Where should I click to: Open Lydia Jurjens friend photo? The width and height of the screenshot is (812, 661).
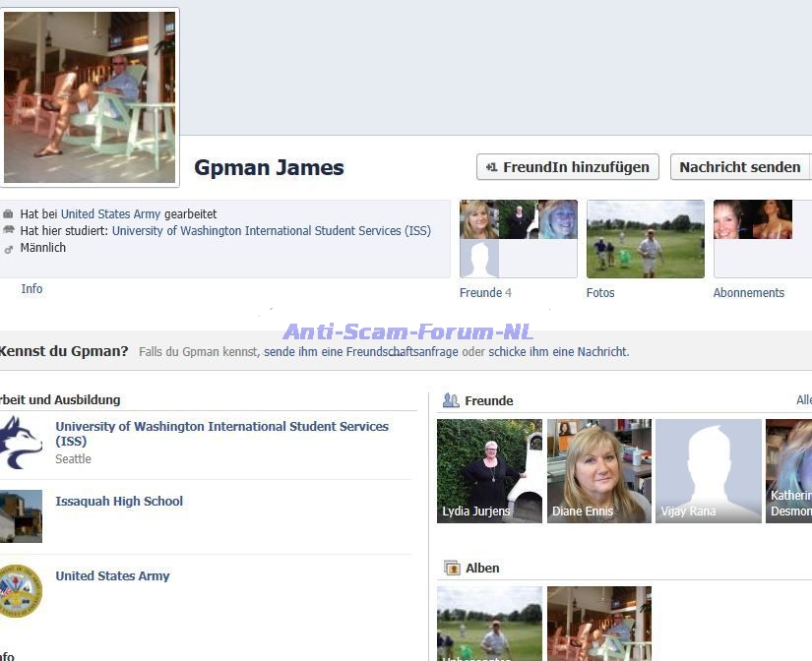489,470
